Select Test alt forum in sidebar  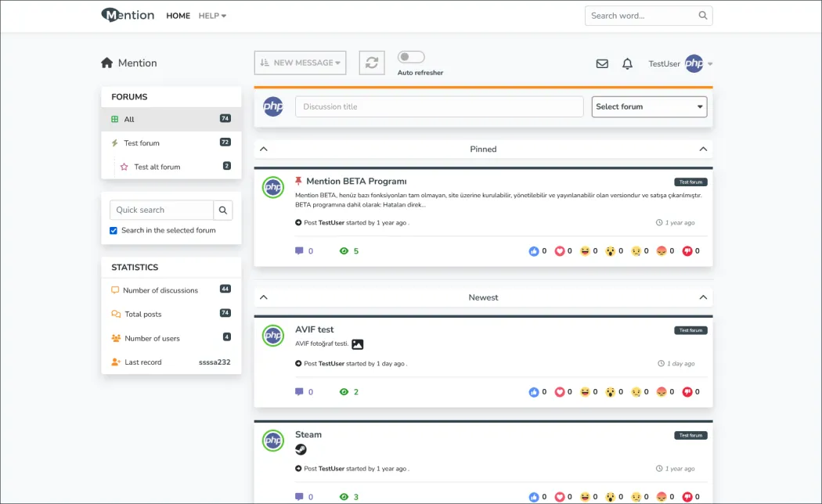click(171, 167)
